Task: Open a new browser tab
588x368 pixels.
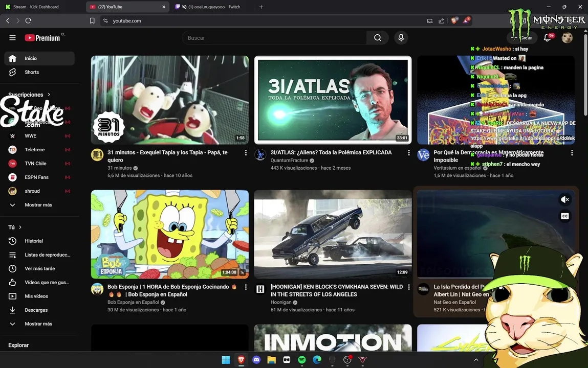Action: tap(261, 7)
